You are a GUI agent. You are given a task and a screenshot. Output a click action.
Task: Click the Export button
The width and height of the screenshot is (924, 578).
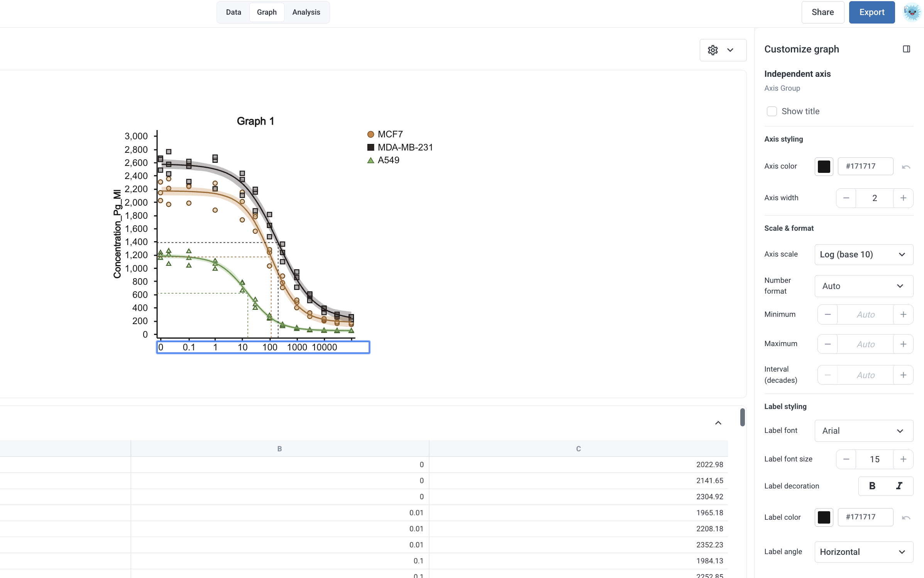point(872,12)
